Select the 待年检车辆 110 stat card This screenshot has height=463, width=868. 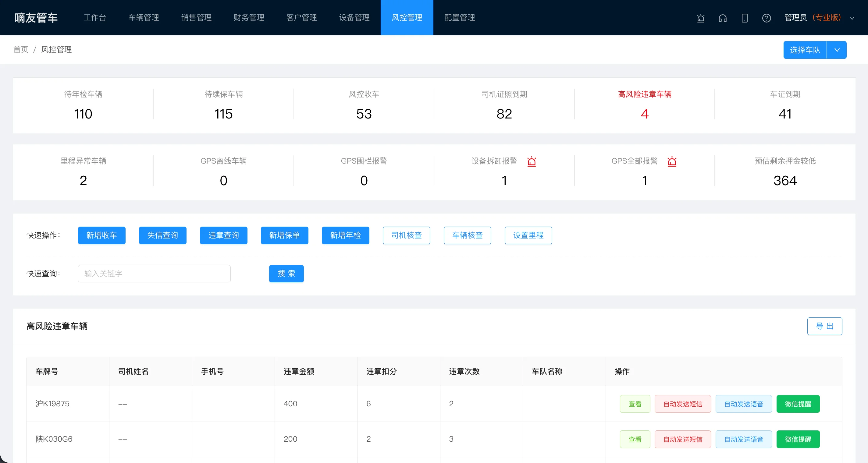83,105
